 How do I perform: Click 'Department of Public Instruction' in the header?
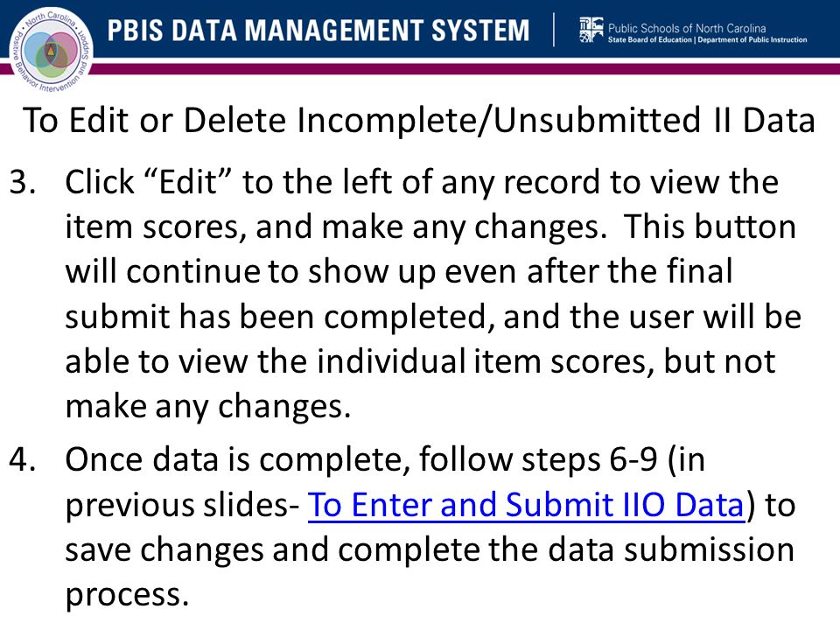tap(752, 39)
